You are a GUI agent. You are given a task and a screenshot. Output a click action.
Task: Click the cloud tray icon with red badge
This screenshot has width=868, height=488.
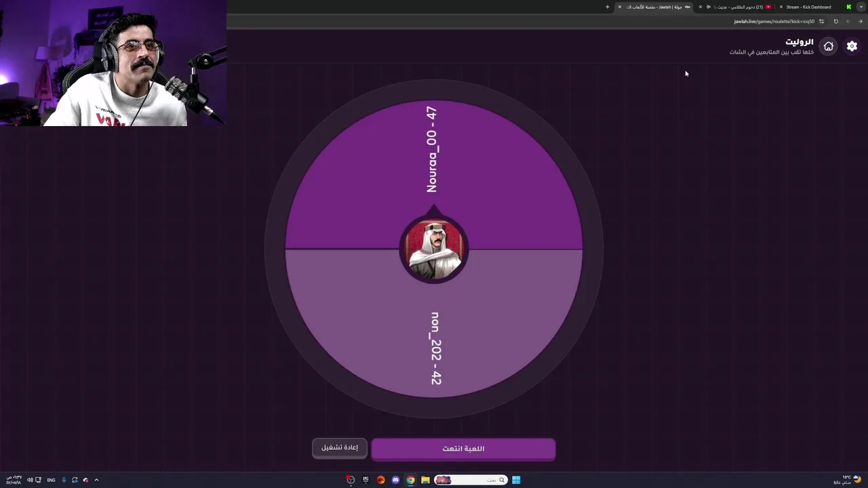coord(85,480)
